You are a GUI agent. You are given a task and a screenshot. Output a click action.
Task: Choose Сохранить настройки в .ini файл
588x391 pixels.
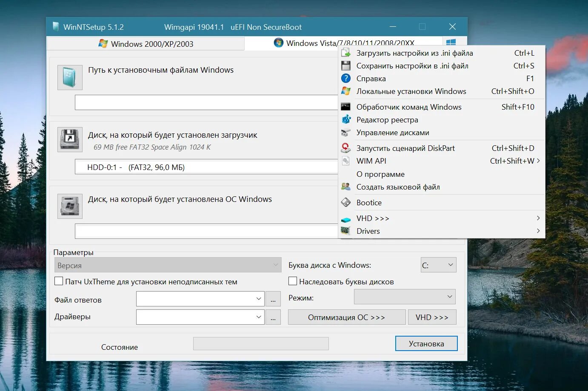pyautogui.click(x=442, y=66)
